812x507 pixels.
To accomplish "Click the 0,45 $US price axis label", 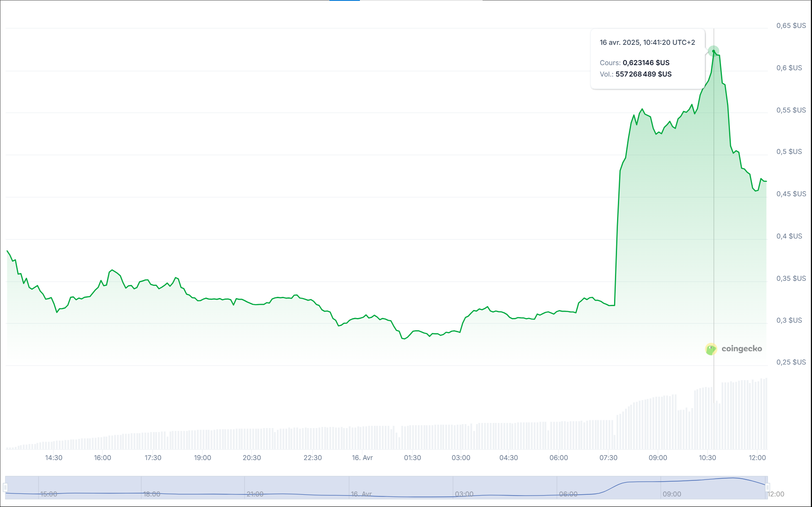I will point(791,194).
